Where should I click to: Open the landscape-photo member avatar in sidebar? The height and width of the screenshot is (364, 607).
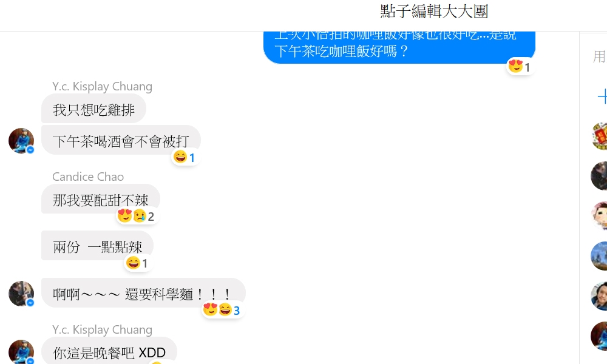tap(599, 256)
